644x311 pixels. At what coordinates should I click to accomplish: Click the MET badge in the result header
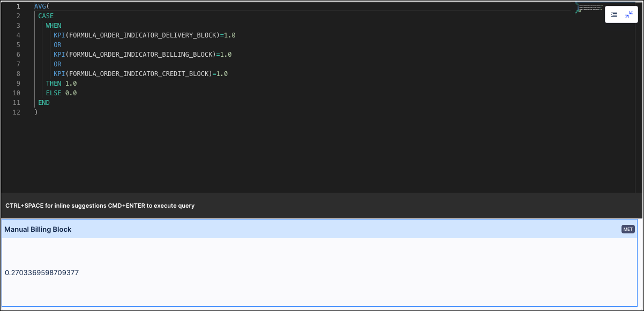click(x=628, y=229)
